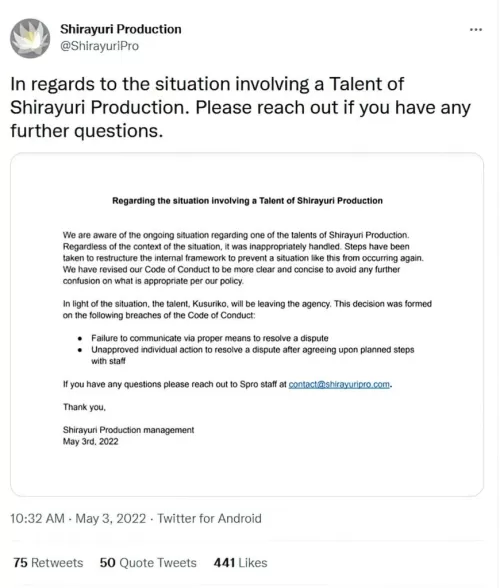Click the contact@shirayuripro.com email link

click(x=339, y=384)
